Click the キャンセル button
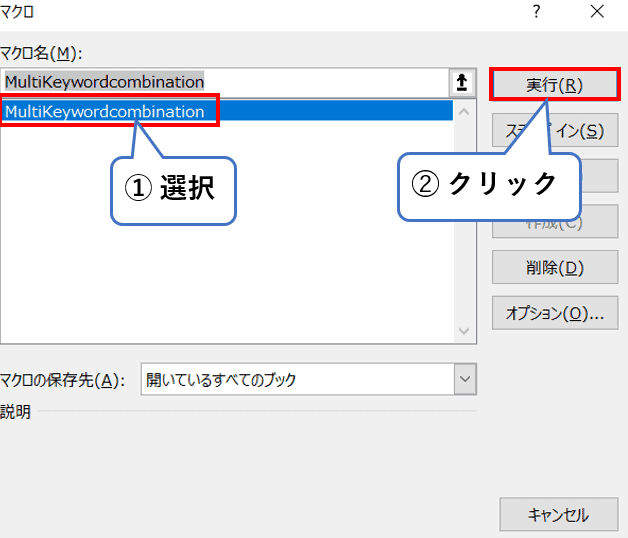628x538 pixels. (557, 515)
